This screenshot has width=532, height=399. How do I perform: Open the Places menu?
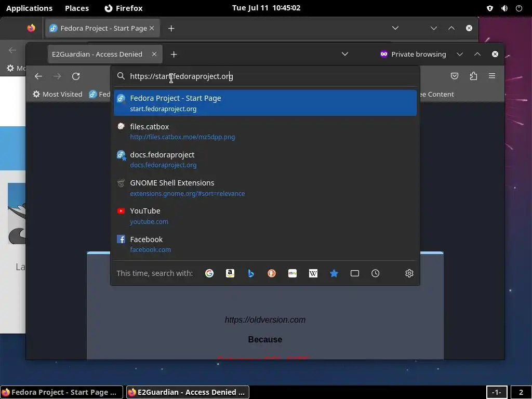pos(77,8)
